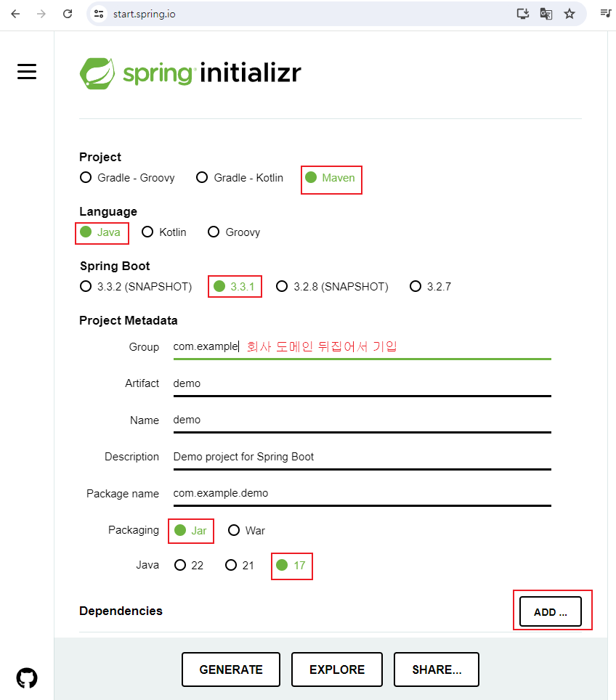616x700 pixels.
Task: Select Java version 21
Action: (x=240, y=565)
